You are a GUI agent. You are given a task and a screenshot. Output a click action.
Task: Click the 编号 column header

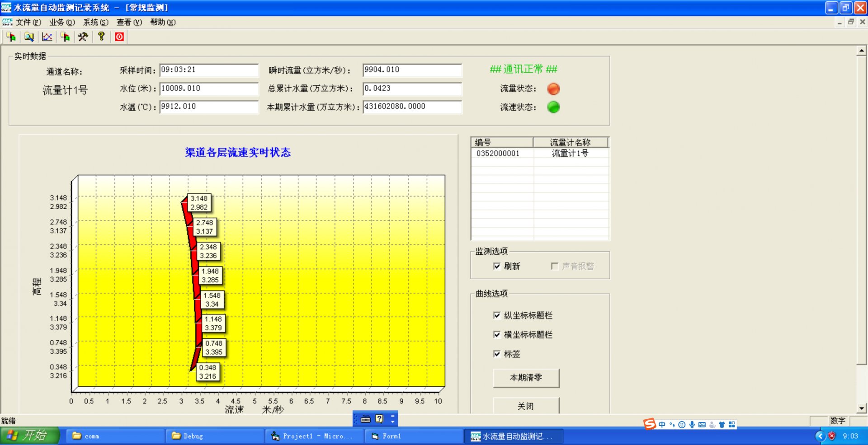pos(502,143)
